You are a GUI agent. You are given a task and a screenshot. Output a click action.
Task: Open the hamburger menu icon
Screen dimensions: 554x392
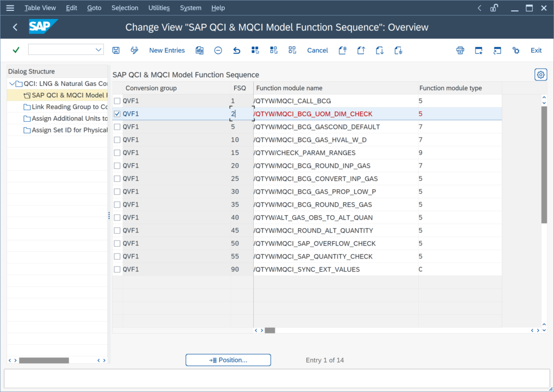[x=10, y=8]
